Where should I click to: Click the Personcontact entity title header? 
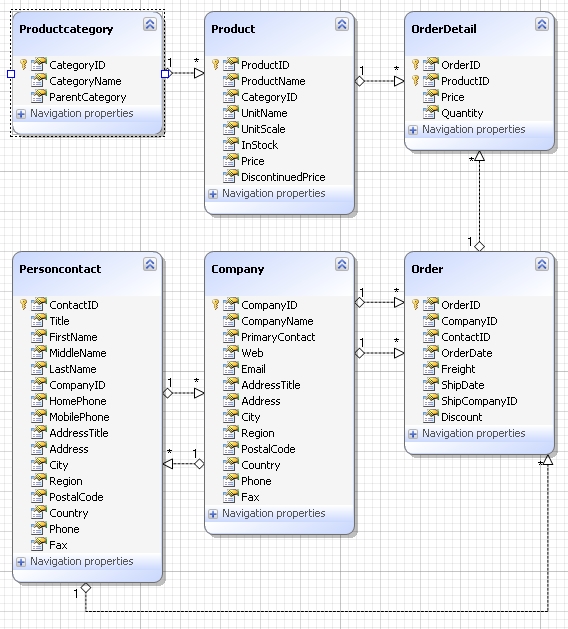coord(60,269)
